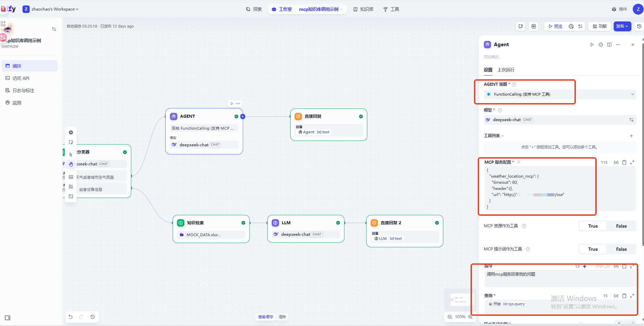Set MCP 资源作为工具 to False
The image size is (644, 326).
(621, 226)
